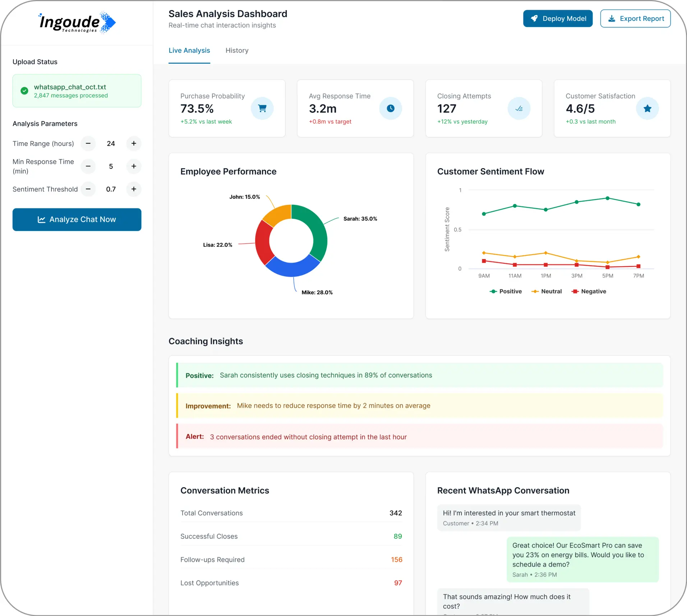This screenshot has height=616, width=687.
Task: Switch to the History tab
Action: (x=237, y=51)
